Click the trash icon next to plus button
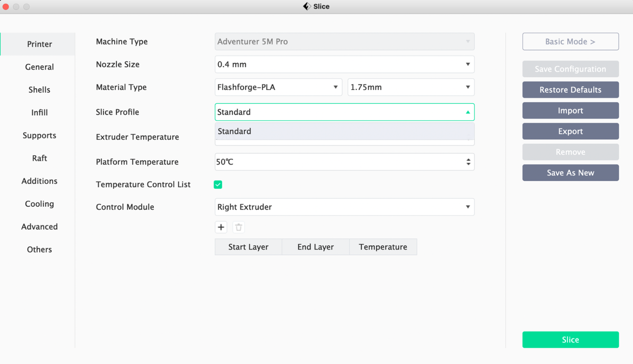This screenshot has height=364, width=633. coord(238,227)
